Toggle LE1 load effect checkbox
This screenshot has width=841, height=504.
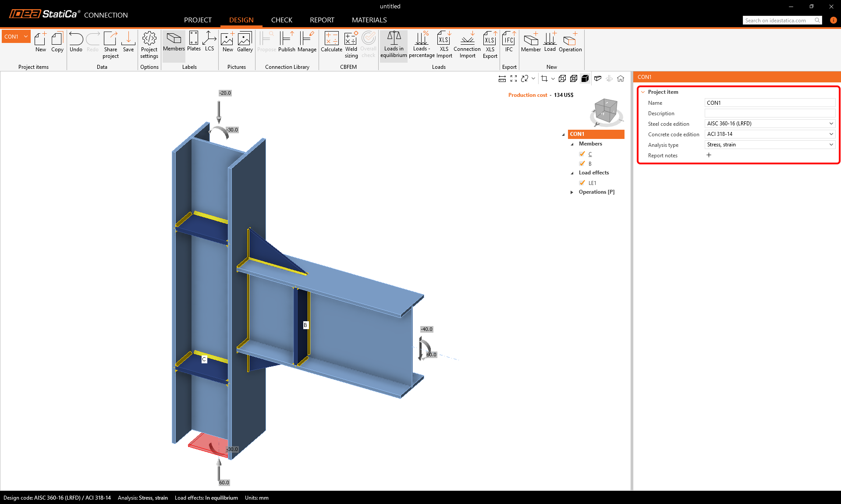582,183
